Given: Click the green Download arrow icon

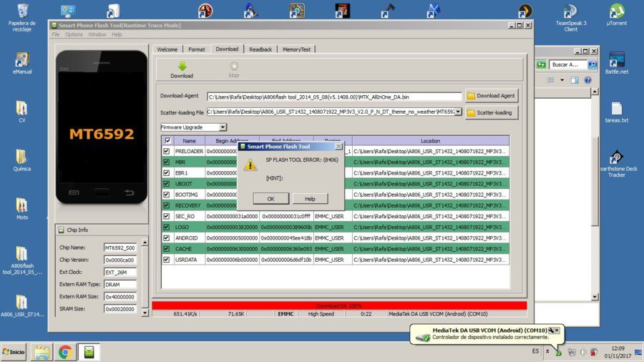Looking at the screenshot, I should click(182, 66).
